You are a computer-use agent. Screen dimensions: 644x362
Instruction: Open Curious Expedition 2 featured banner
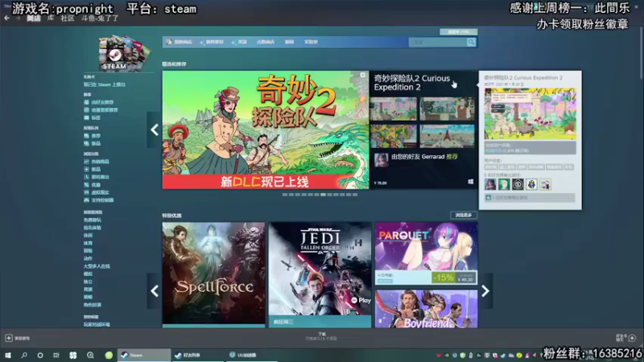click(266, 130)
